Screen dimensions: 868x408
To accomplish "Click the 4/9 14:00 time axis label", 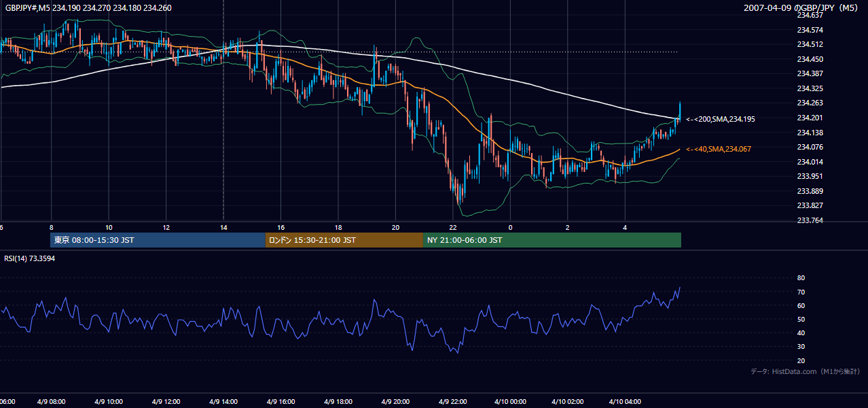I will tap(223, 402).
